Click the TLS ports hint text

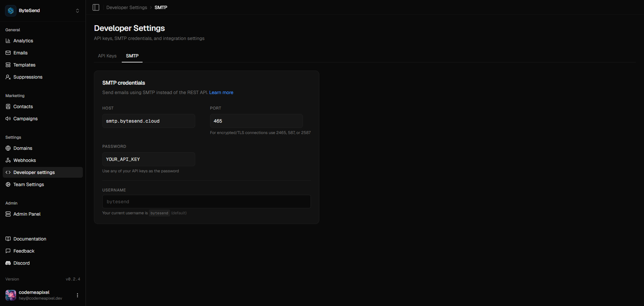pyautogui.click(x=260, y=133)
